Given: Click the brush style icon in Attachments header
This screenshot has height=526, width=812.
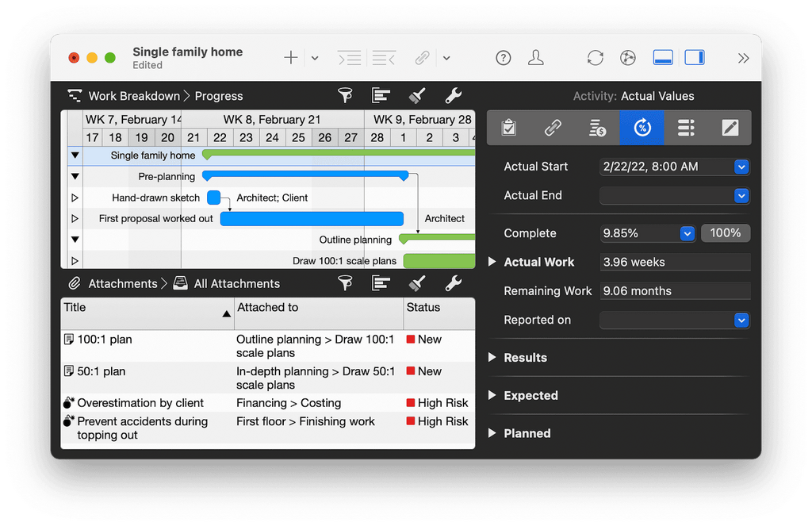Looking at the screenshot, I should [416, 283].
